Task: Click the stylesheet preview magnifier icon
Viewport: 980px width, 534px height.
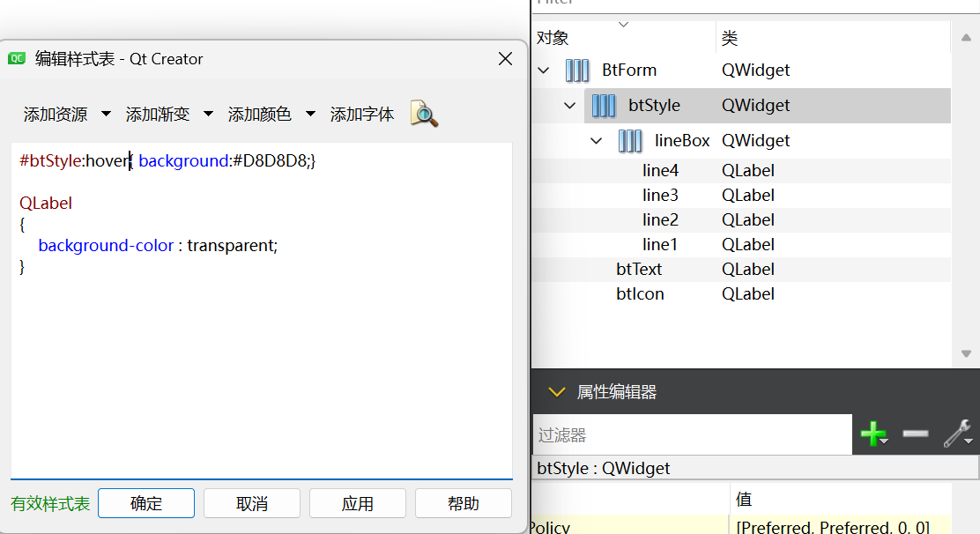Action: tap(424, 114)
